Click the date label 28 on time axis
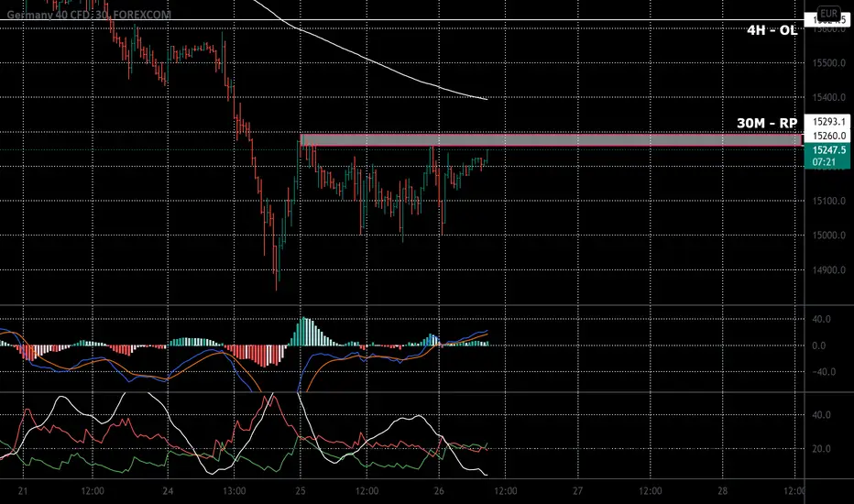Image resolution: width=854 pixels, height=504 pixels. [722, 491]
